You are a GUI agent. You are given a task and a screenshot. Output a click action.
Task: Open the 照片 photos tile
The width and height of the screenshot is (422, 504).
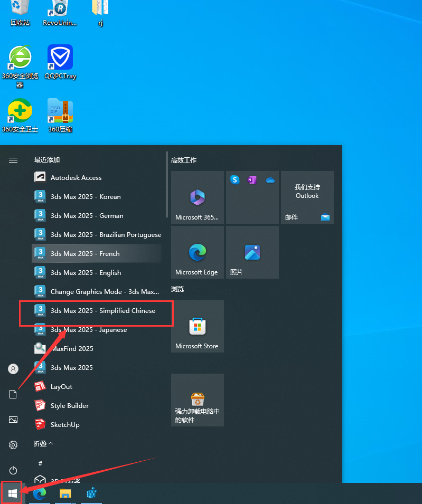(x=252, y=252)
